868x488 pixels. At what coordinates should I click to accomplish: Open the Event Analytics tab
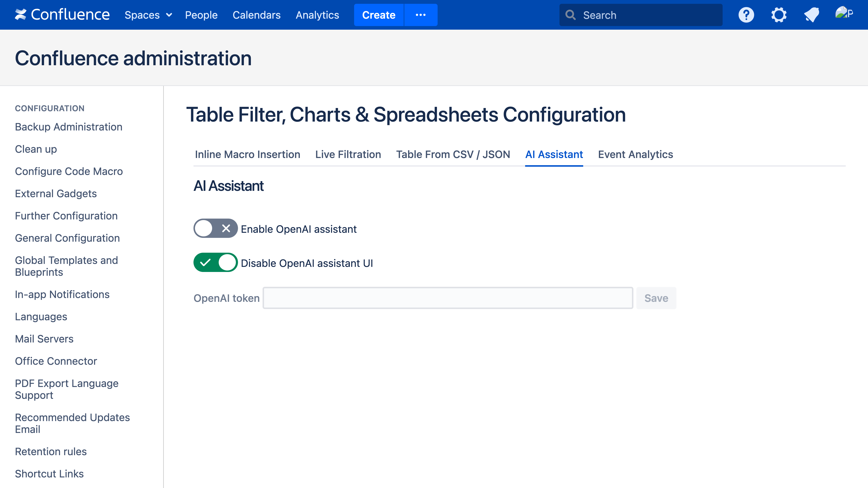click(635, 154)
